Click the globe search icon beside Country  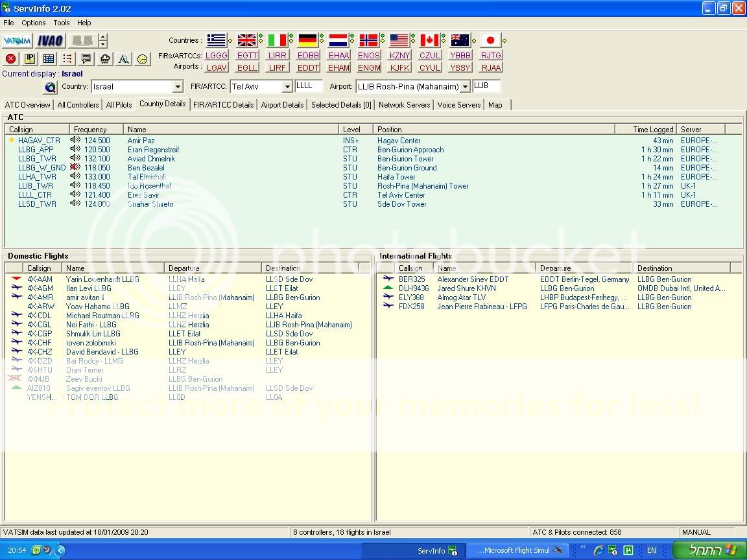pyautogui.click(x=51, y=87)
